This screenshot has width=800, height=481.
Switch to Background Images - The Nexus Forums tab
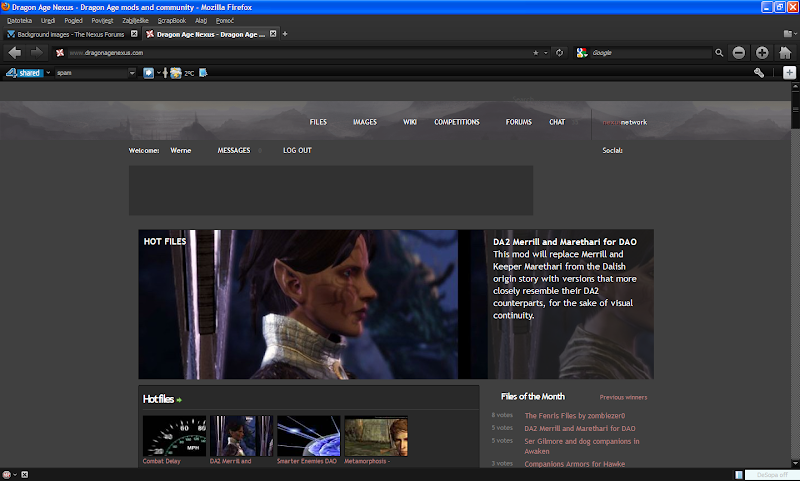tap(71, 34)
